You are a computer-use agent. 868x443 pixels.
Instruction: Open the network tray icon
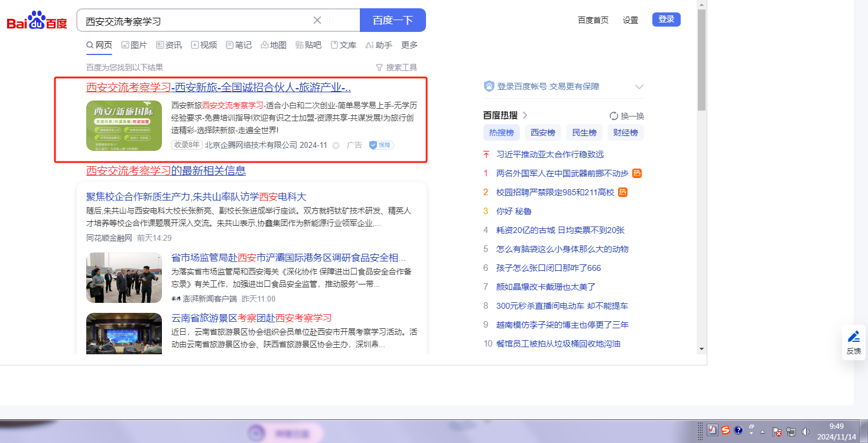pyautogui.click(x=792, y=431)
